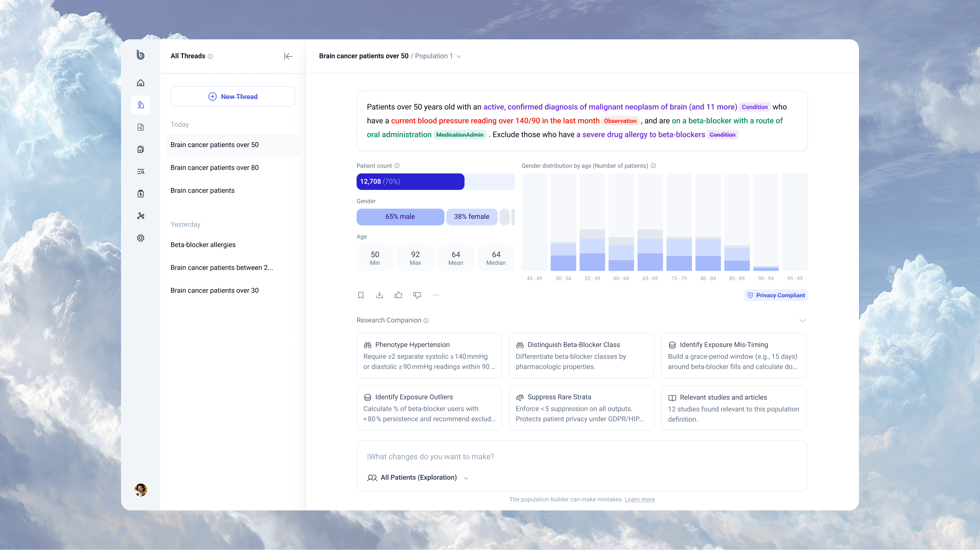Collapse the All Threads panel
The image size is (980, 550).
coord(288,56)
